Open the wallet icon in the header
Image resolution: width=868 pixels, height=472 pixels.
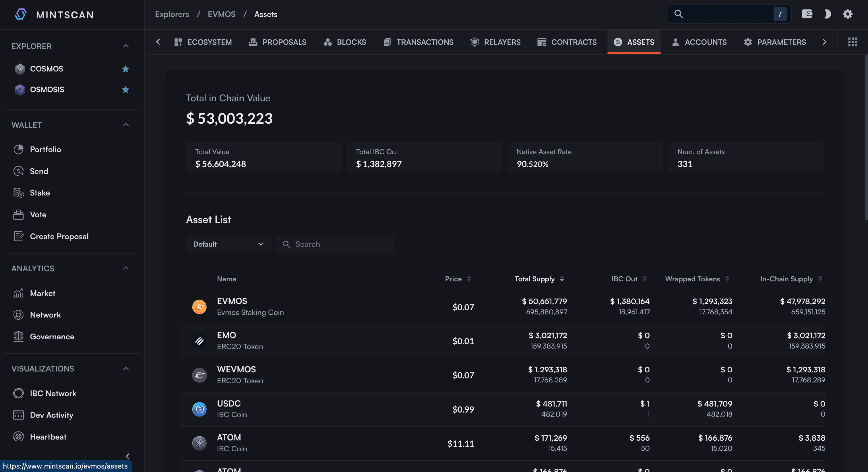[807, 14]
